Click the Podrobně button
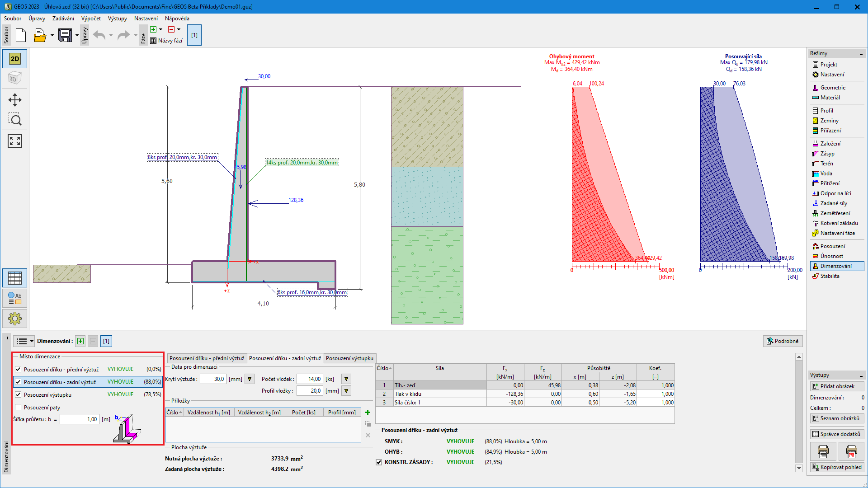This screenshot has height=488, width=868. pyautogui.click(x=783, y=341)
